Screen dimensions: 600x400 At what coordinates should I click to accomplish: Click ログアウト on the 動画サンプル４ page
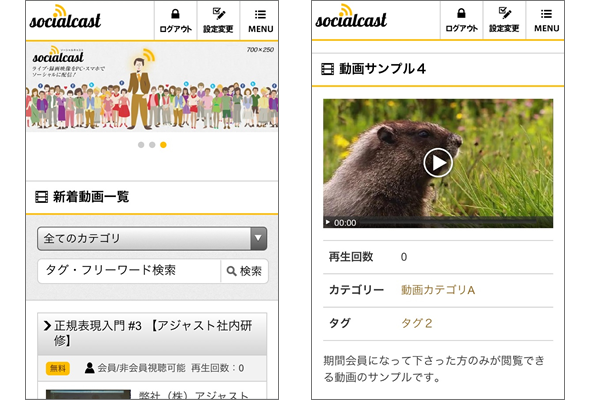(x=461, y=19)
